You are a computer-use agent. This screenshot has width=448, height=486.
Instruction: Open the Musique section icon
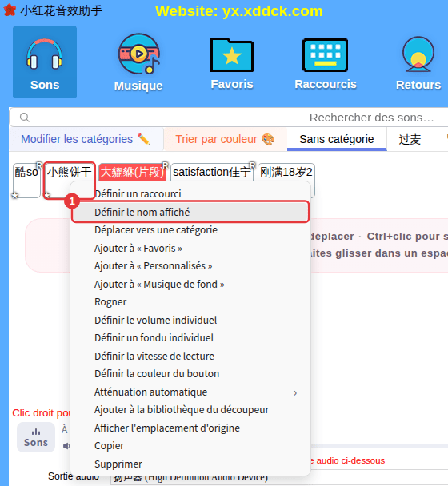tap(138, 62)
